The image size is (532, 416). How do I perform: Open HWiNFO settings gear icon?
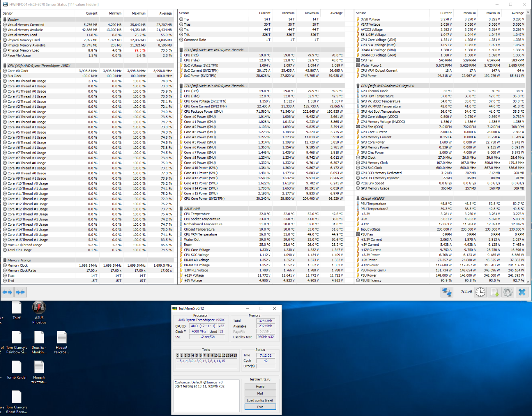click(x=508, y=292)
